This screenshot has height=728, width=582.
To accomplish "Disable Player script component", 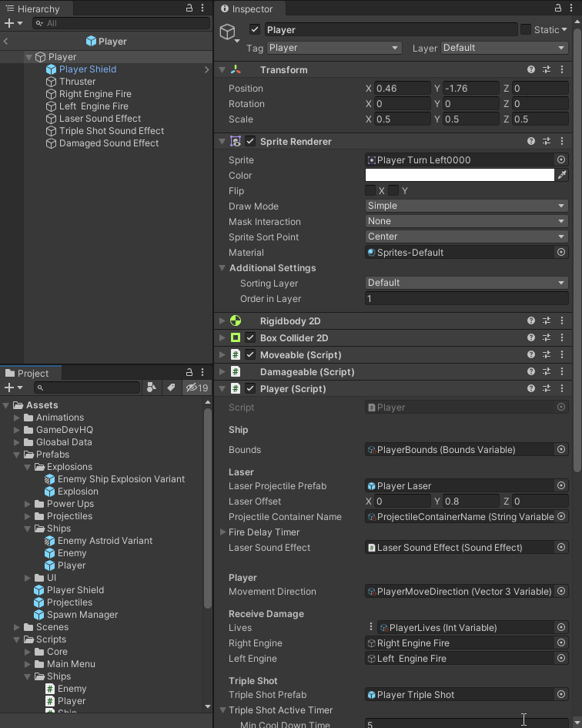I will coord(250,388).
